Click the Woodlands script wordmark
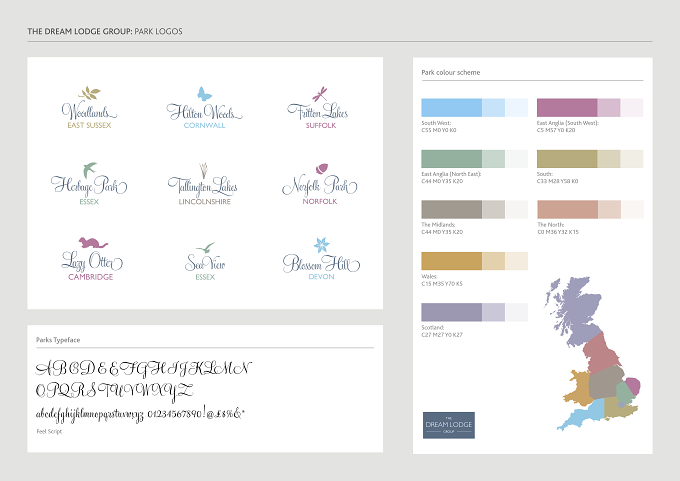 (89, 111)
